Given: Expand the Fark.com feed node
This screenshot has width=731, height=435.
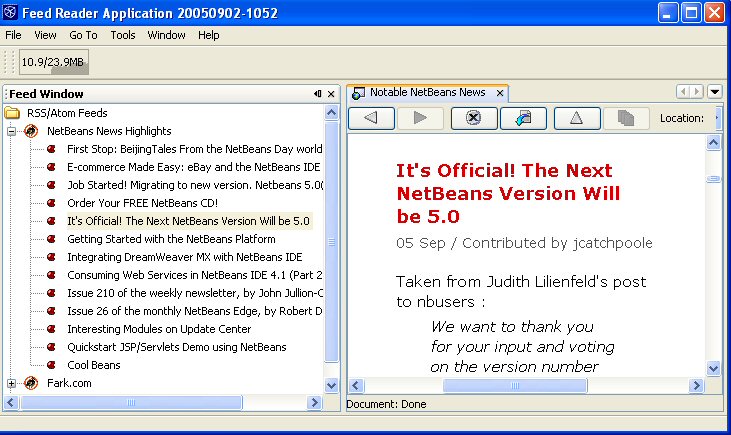Looking at the screenshot, I should [12, 383].
